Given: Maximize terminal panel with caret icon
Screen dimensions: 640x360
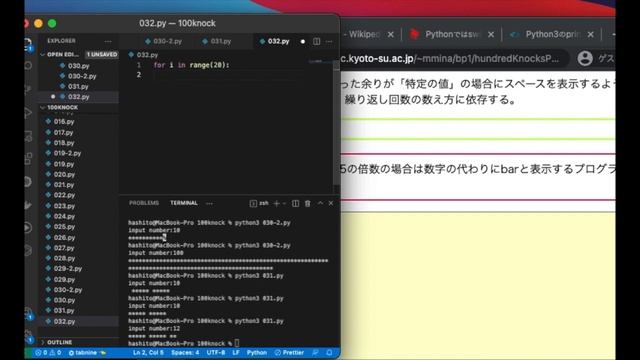Looking at the screenshot, I should (320, 203).
